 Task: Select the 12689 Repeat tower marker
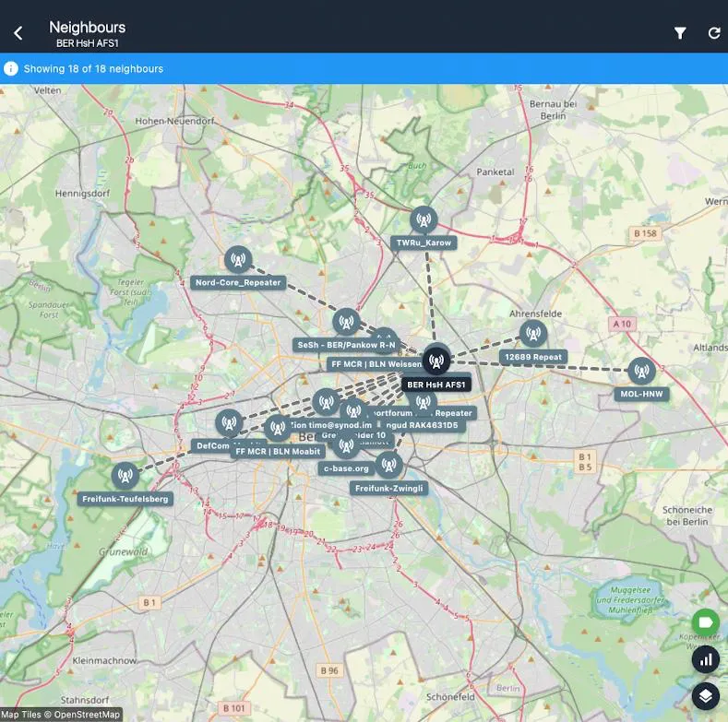[533, 333]
